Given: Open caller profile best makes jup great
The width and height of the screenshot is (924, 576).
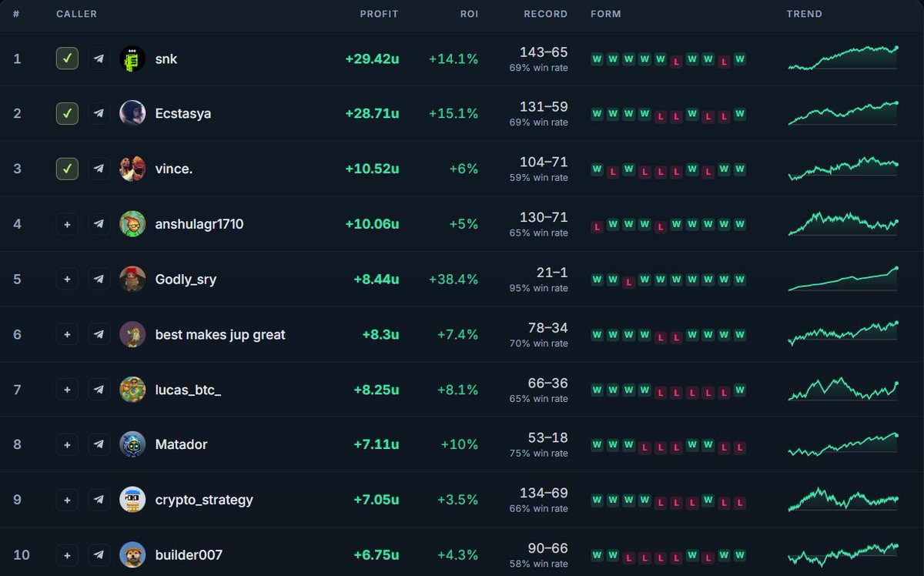Looking at the screenshot, I should [x=220, y=334].
